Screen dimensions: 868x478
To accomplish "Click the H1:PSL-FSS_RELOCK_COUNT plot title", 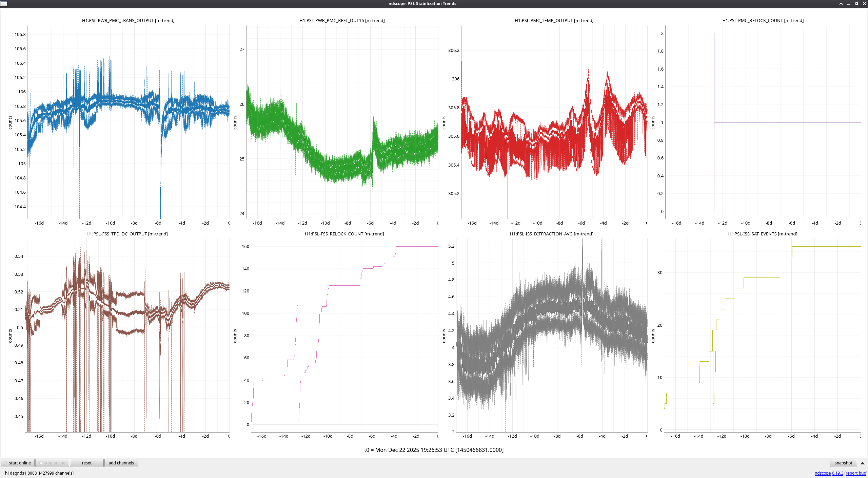I will pos(344,234).
